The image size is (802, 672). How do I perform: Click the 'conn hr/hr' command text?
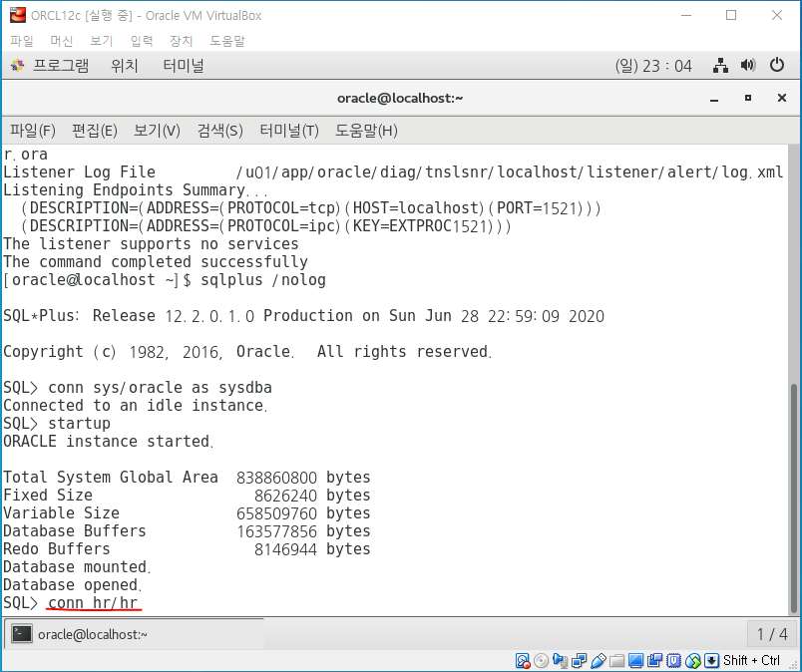coord(93,602)
